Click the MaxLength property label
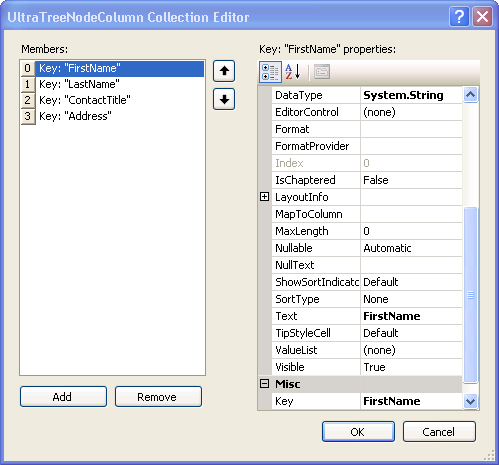Image resolution: width=499 pixels, height=465 pixels. 302,231
